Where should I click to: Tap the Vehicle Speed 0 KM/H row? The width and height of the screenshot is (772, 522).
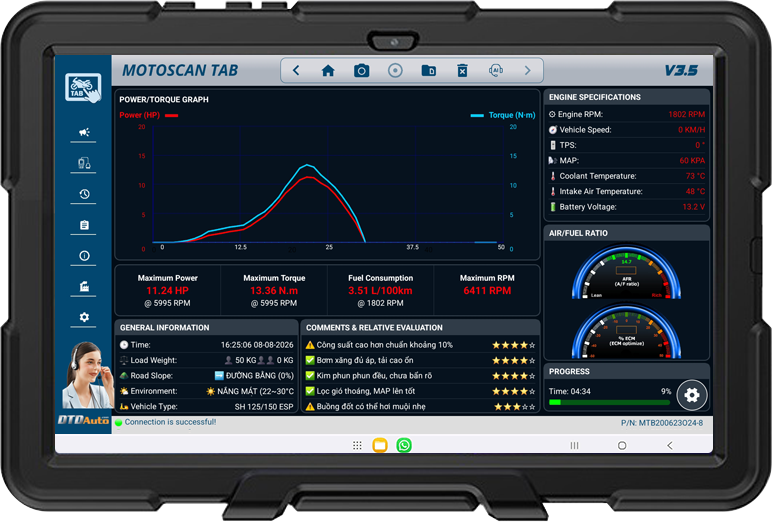[x=626, y=130]
